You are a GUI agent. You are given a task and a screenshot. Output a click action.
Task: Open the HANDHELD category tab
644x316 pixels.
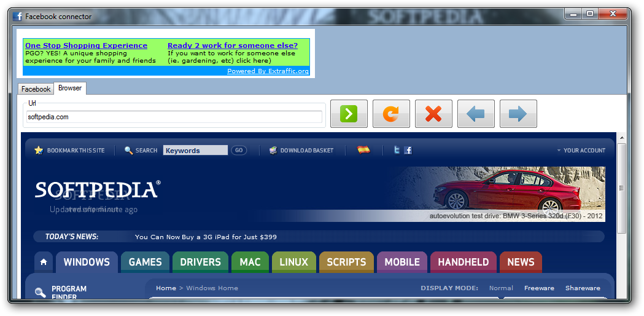coord(464,262)
